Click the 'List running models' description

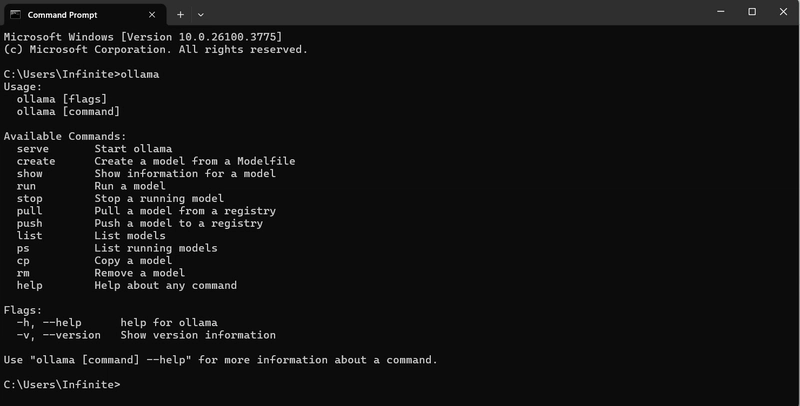pos(156,248)
